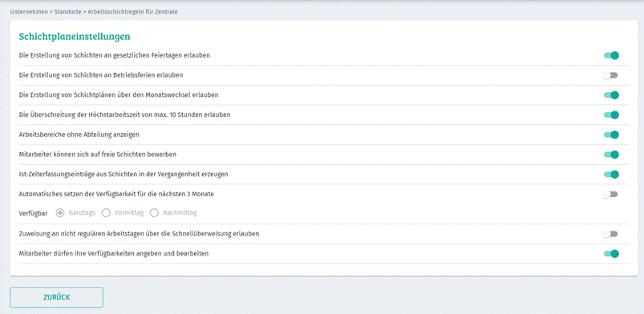Screen dimensions: 644x314
Task: Select the Ganztags radio button
Action: tap(60, 212)
